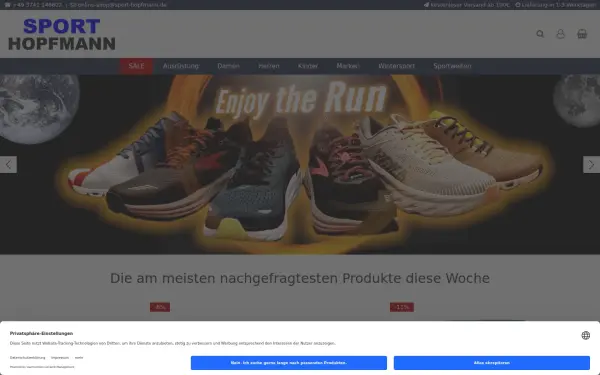Open the Sportwelten menu
The width and height of the screenshot is (600, 375).
(x=452, y=66)
